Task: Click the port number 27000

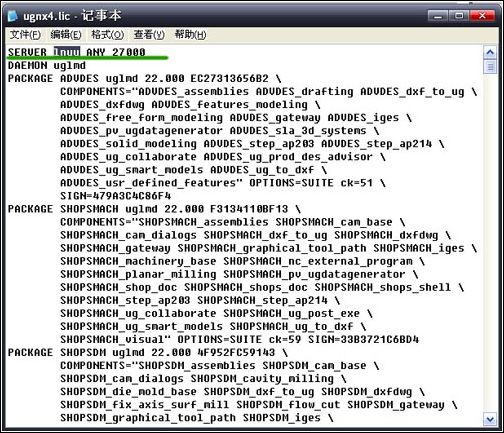Action: 129,52
